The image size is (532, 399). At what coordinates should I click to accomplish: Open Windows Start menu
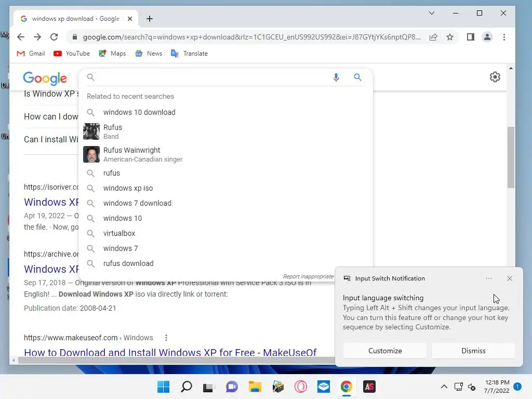pos(163,387)
